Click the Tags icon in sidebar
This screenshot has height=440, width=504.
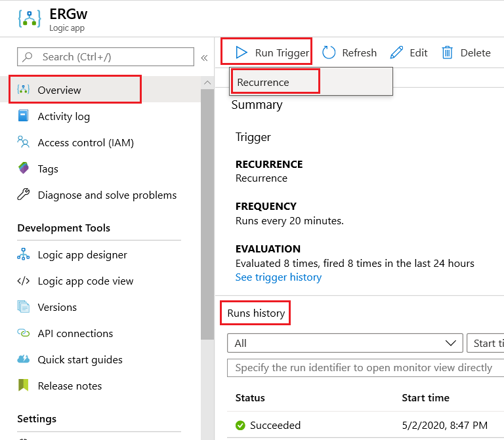point(24,169)
